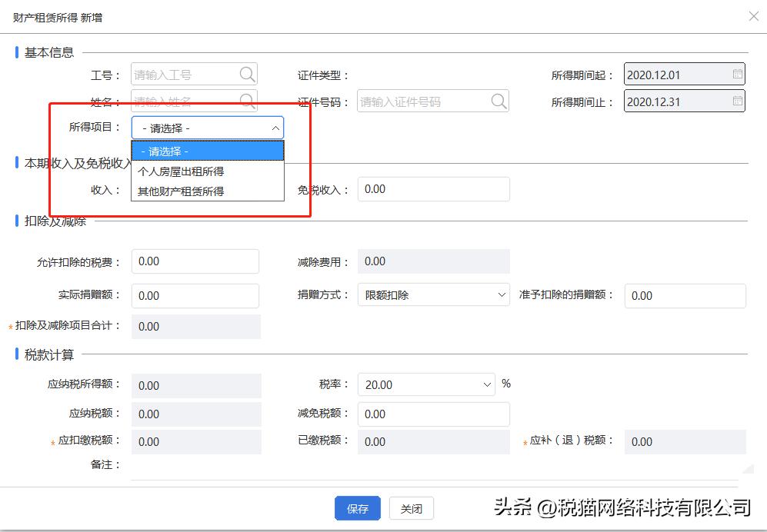Expand the 税率 dropdown showing 20.00
This screenshot has height=532, width=767.
(x=486, y=384)
